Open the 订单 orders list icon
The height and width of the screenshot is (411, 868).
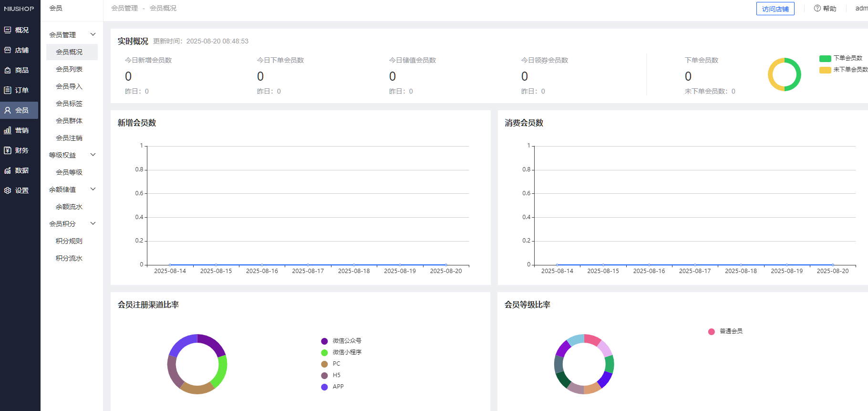point(8,90)
